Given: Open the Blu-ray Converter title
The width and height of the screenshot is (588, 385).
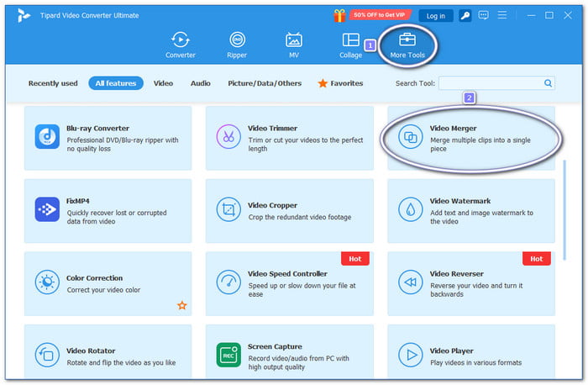Looking at the screenshot, I should [97, 129].
